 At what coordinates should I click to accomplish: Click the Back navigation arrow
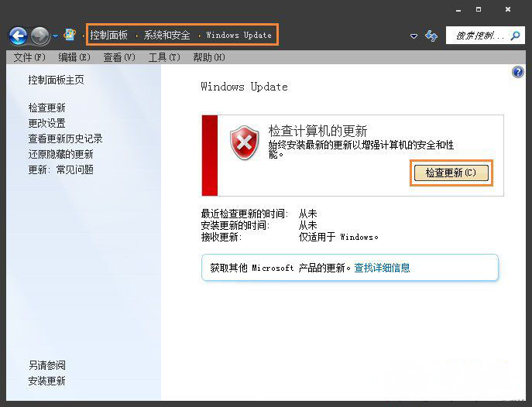(18, 36)
